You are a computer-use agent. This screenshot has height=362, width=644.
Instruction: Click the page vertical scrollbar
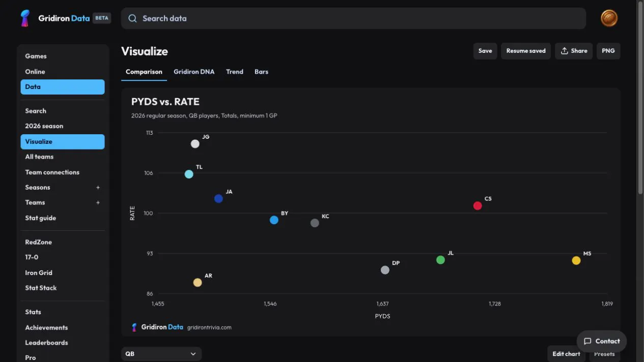click(x=640, y=97)
